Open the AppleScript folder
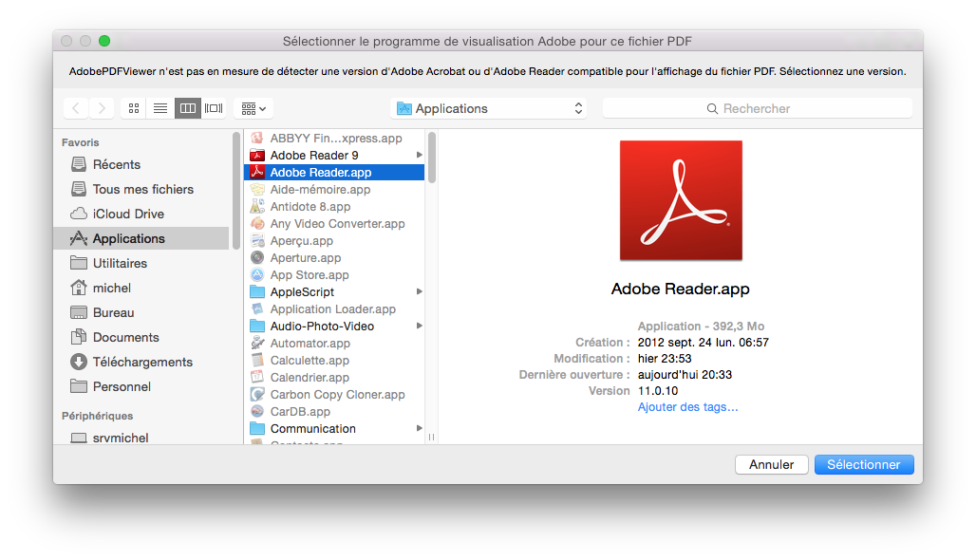Image resolution: width=976 pixels, height=560 pixels. (x=334, y=291)
